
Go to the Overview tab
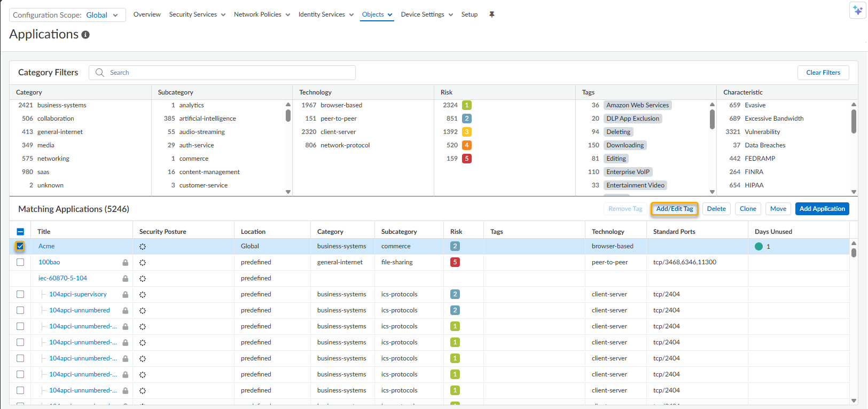pyautogui.click(x=147, y=14)
